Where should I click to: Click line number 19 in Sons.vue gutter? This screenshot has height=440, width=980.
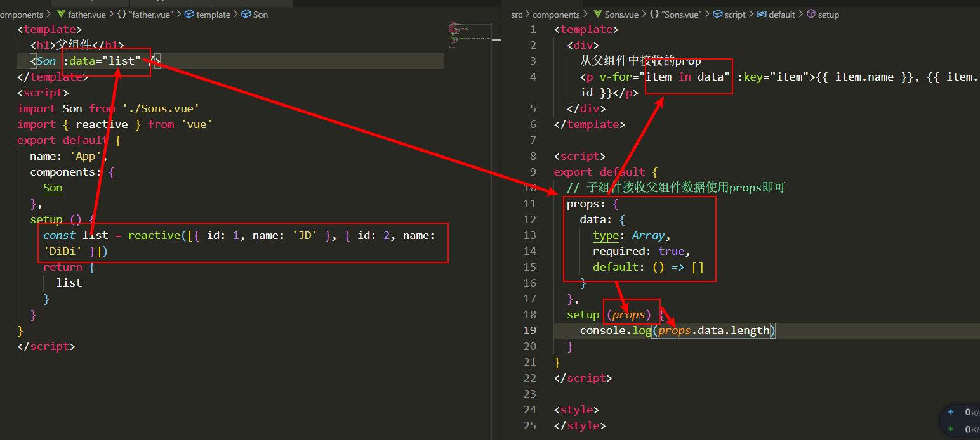coord(530,330)
